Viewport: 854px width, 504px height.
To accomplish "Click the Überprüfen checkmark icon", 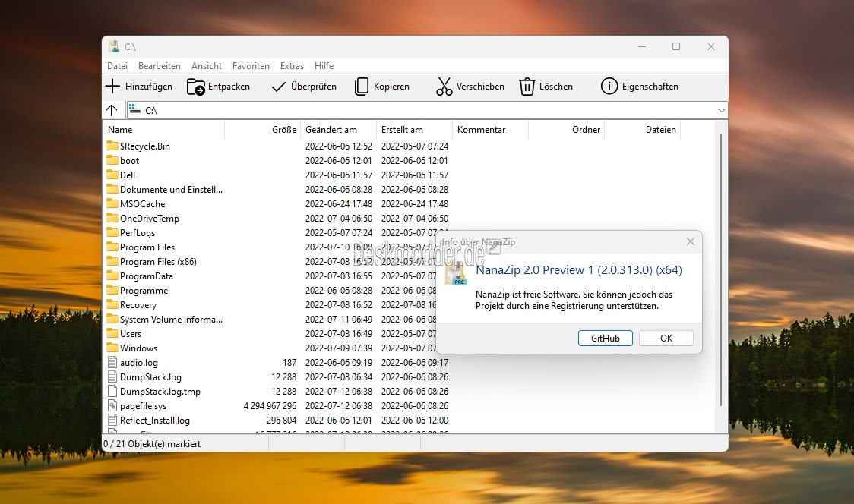I will coord(278,87).
